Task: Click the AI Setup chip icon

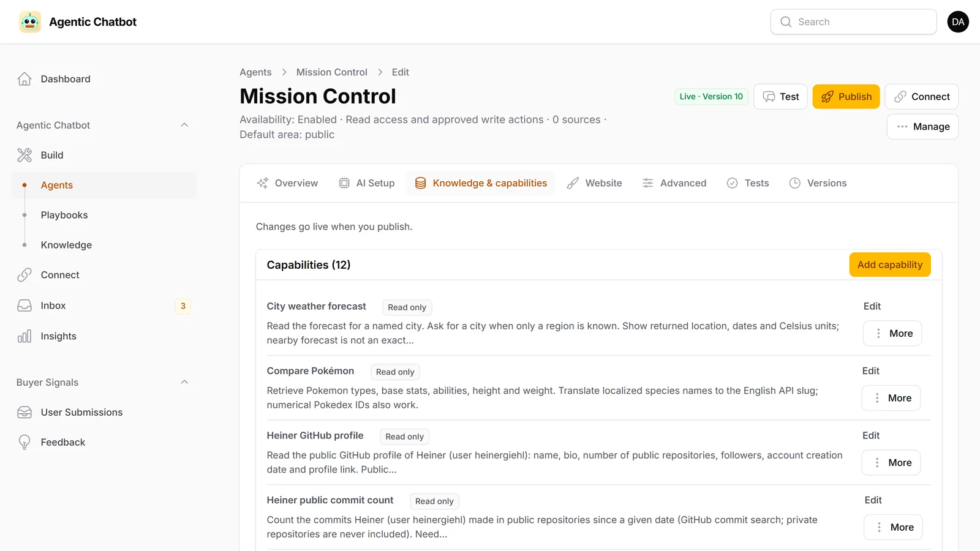Action: tap(344, 183)
